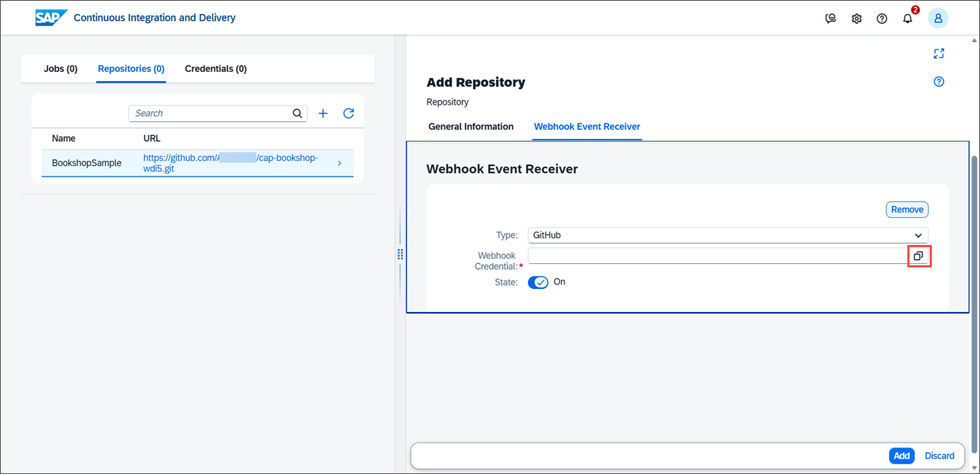Open the user profile avatar
The height and width of the screenshot is (474, 980).
click(x=938, y=19)
